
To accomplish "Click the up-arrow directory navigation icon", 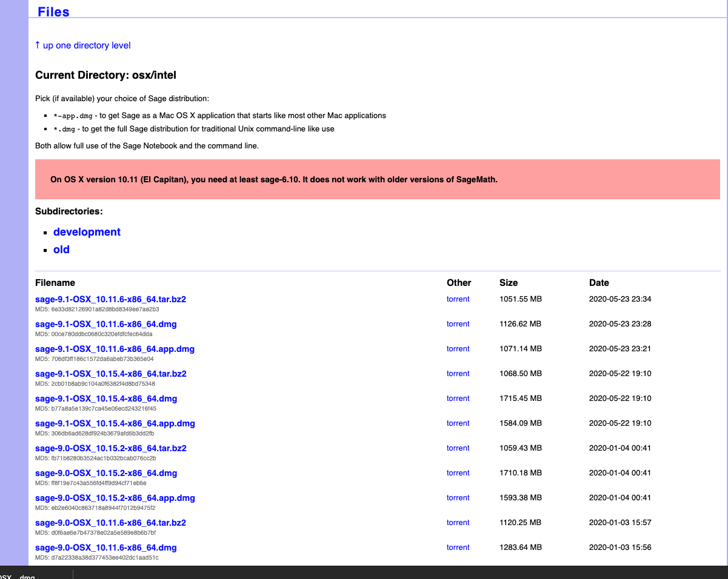I will [x=37, y=45].
